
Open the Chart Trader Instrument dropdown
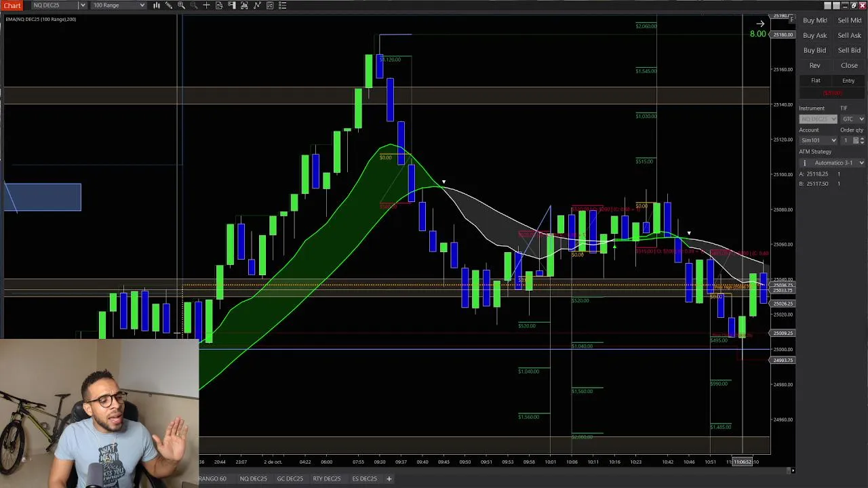(818, 119)
